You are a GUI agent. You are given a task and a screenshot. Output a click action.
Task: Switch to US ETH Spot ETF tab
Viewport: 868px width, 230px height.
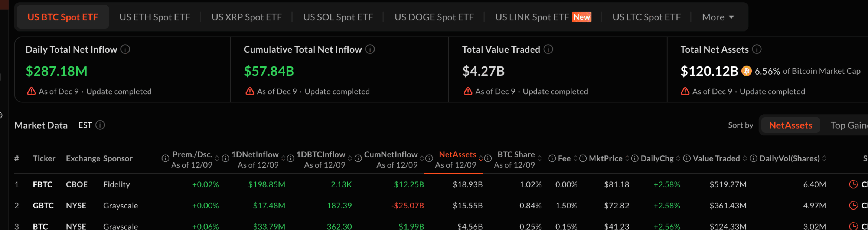pyautogui.click(x=155, y=17)
